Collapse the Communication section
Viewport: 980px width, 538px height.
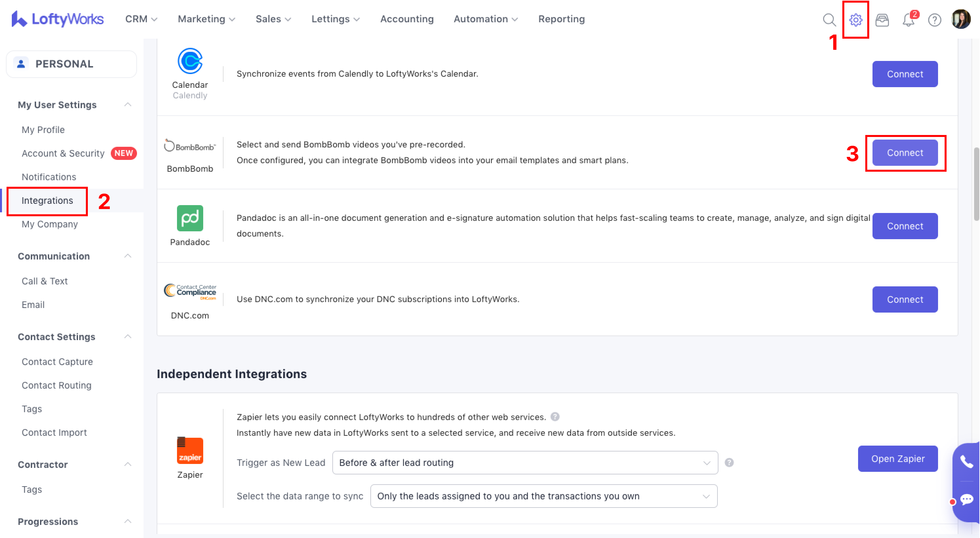coord(128,256)
